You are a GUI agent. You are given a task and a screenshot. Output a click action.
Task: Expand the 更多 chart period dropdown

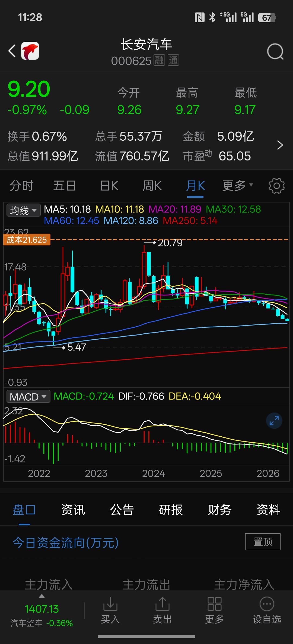tap(238, 186)
